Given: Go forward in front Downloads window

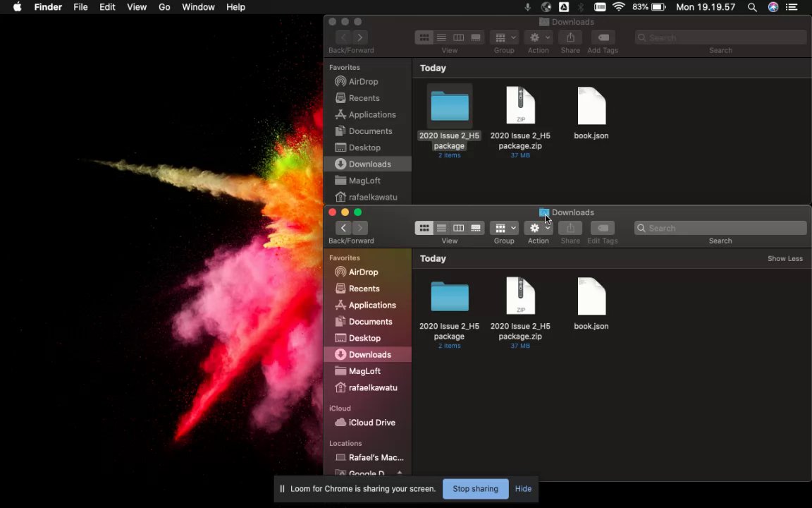Looking at the screenshot, I should point(360,228).
